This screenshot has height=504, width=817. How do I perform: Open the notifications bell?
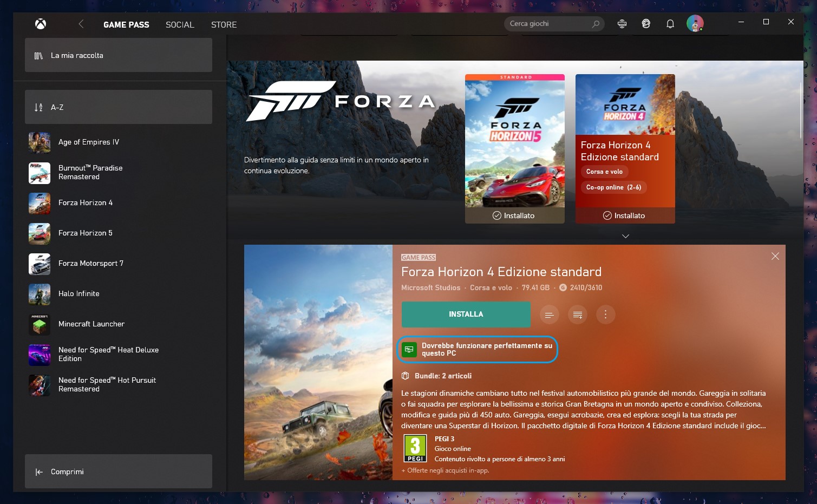670,24
